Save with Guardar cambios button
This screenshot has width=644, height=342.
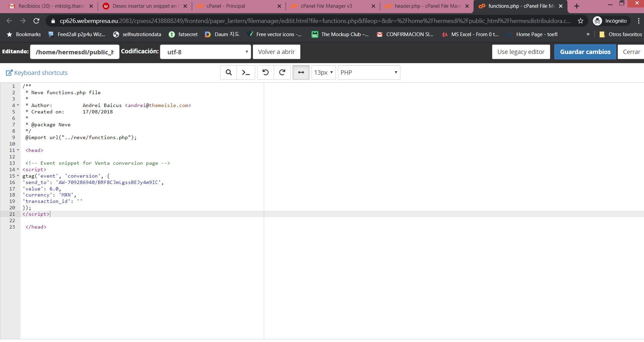585,52
